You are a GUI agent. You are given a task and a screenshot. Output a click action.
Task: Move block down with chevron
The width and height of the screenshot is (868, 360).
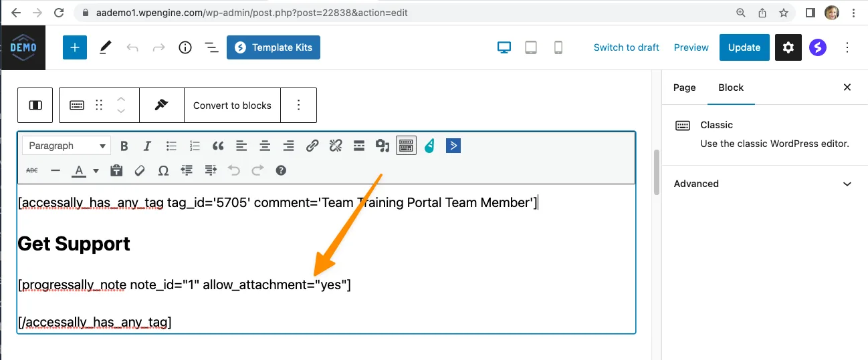point(121,112)
